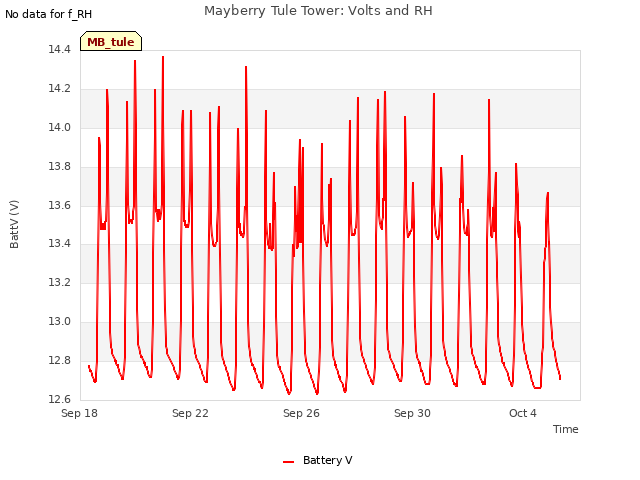Click the red Battery V legend swatch
Image resolution: width=640 pixels, height=480 pixels.
[x=289, y=462]
